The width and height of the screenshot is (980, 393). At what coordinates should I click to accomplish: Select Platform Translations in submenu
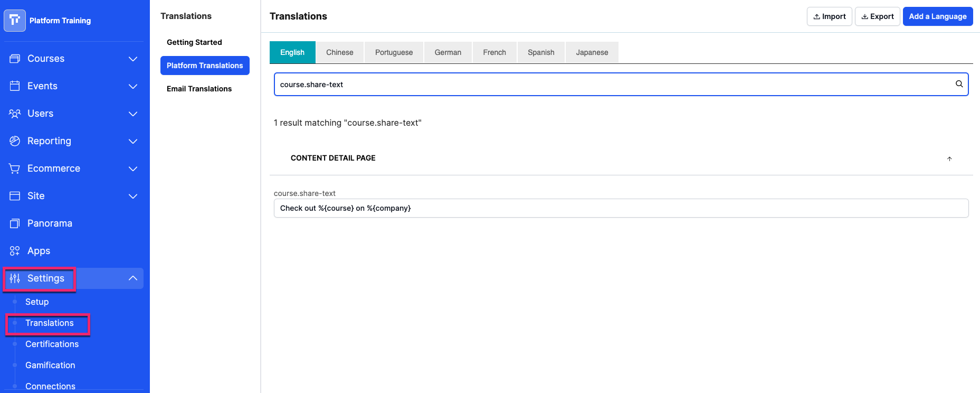tap(205, 65)
